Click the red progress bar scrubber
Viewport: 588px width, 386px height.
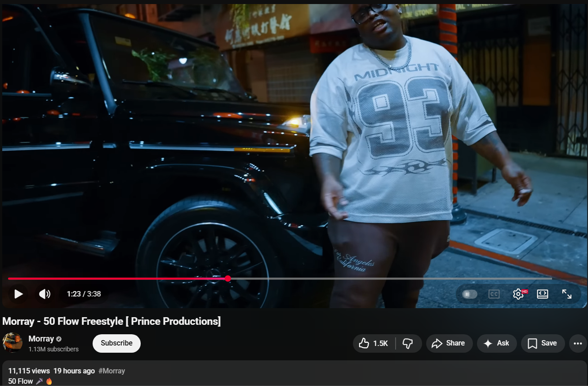[x=228, y=279]
